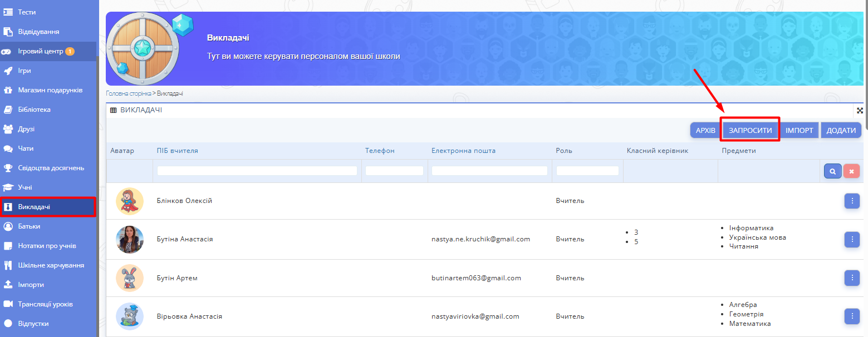Click the ДОДАТИ button
This screenshot has height=337, width=868.
point(841,130)
